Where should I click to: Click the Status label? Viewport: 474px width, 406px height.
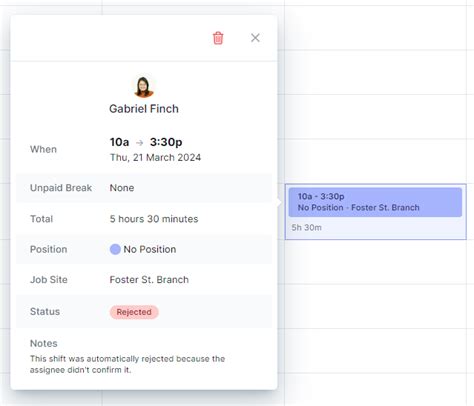click(x=45, y=312)
